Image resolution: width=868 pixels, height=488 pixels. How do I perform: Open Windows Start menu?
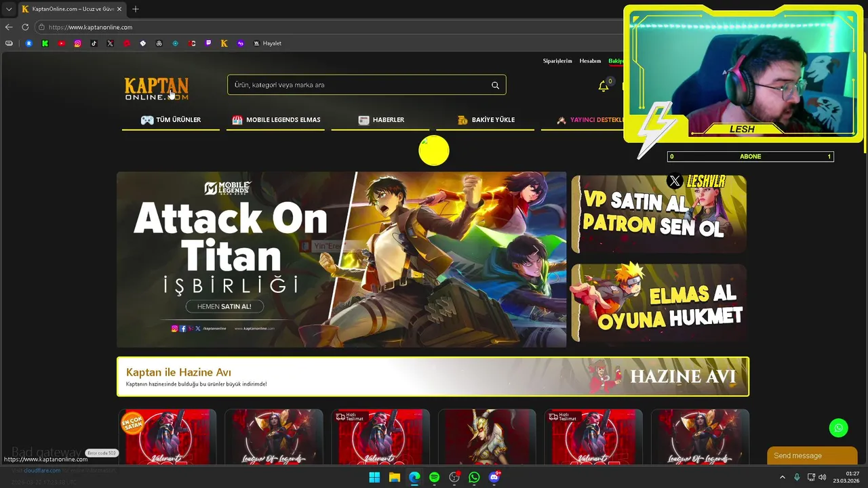374,477
